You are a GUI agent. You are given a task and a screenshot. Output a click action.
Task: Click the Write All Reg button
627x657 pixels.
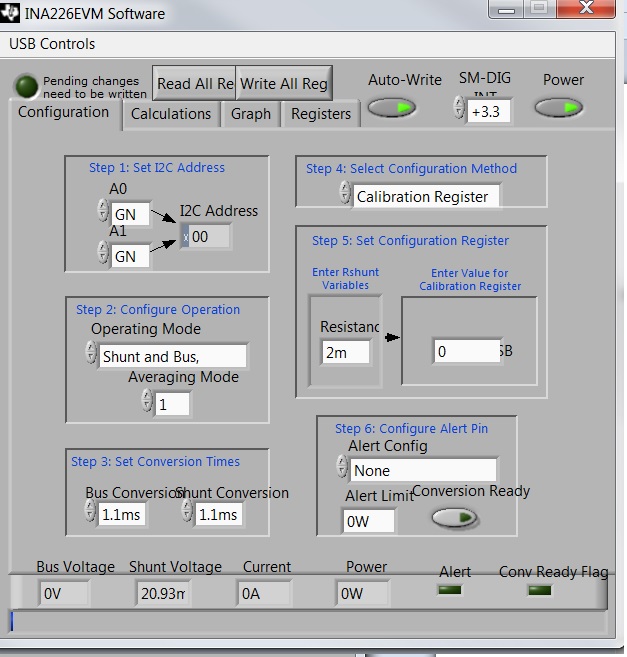pos(284,83)
